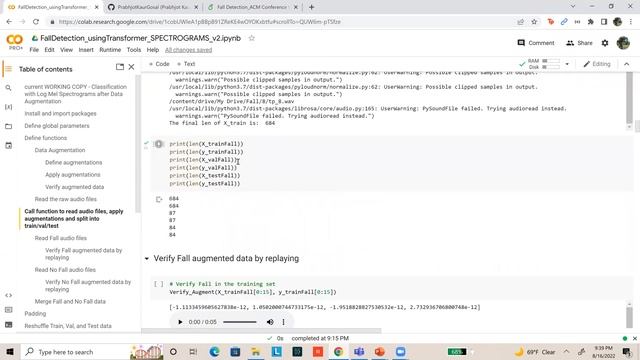Open PowerPoint from the taskbar
Viewport: 640px width, 360px height.
tap(380, 352)
